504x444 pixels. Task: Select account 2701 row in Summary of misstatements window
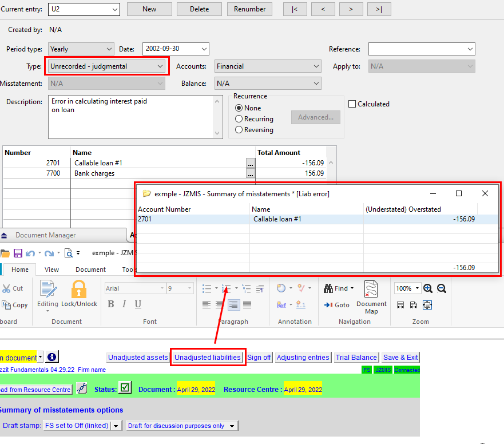pyautogui.click(x=318, y=219)
